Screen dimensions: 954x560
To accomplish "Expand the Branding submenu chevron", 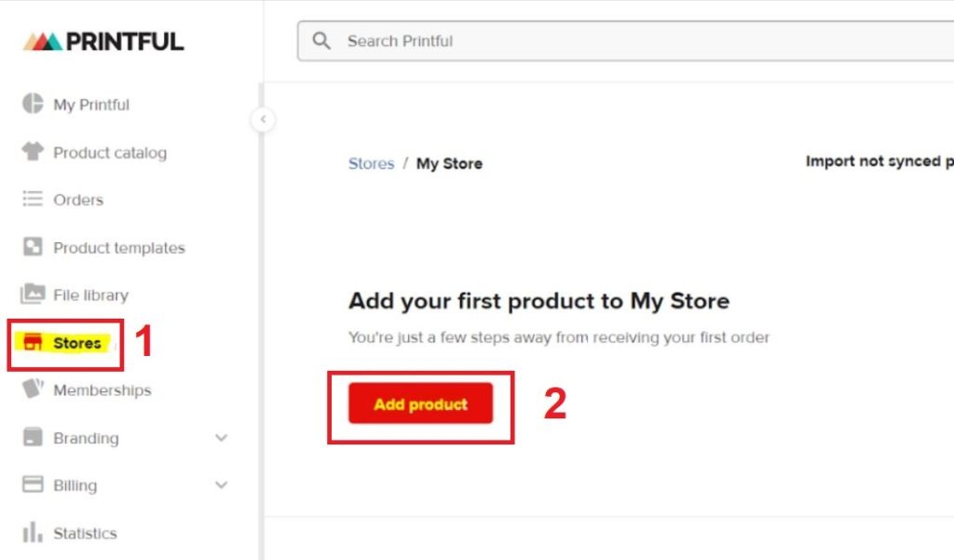I will pos(222,438).
